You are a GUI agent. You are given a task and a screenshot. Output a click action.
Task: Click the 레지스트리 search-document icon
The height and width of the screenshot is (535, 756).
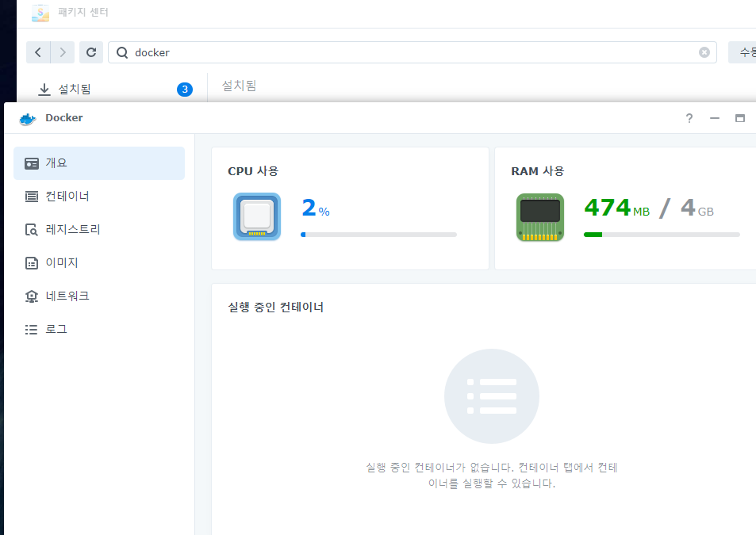[32, 230]
